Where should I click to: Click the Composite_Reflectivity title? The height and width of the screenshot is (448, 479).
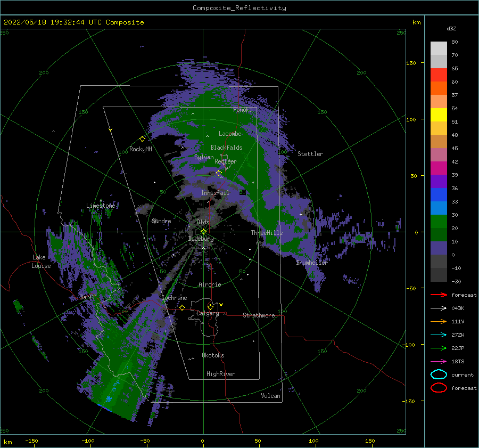(x=240, y=8)
